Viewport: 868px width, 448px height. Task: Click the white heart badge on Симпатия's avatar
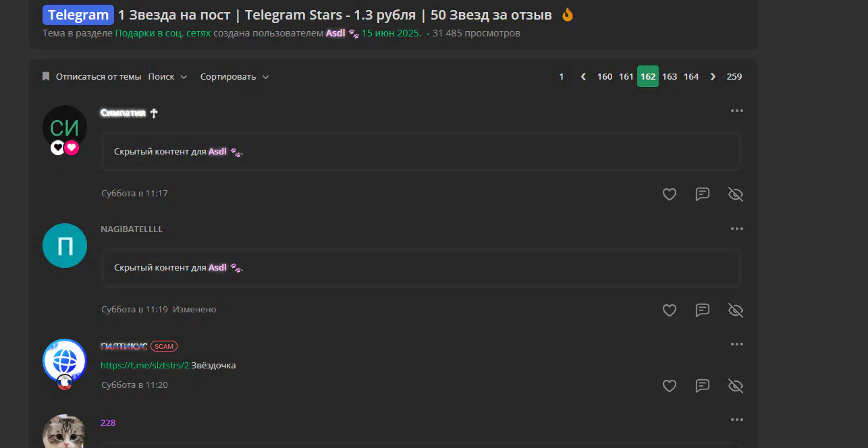[x=58, y=148]
